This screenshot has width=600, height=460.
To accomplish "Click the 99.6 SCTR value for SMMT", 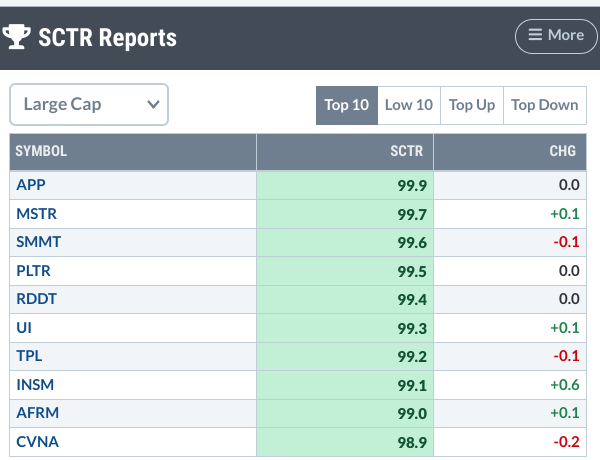I will point(412,243).
